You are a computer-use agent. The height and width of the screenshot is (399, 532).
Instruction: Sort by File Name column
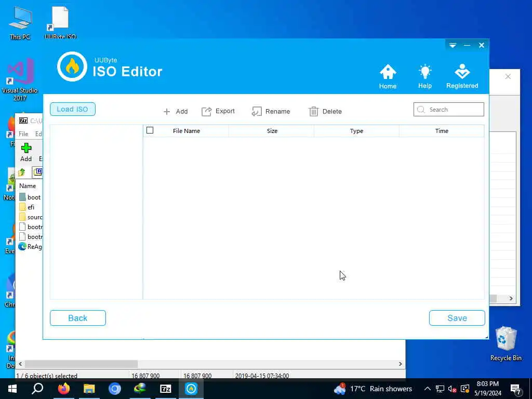tap(187, 131)
